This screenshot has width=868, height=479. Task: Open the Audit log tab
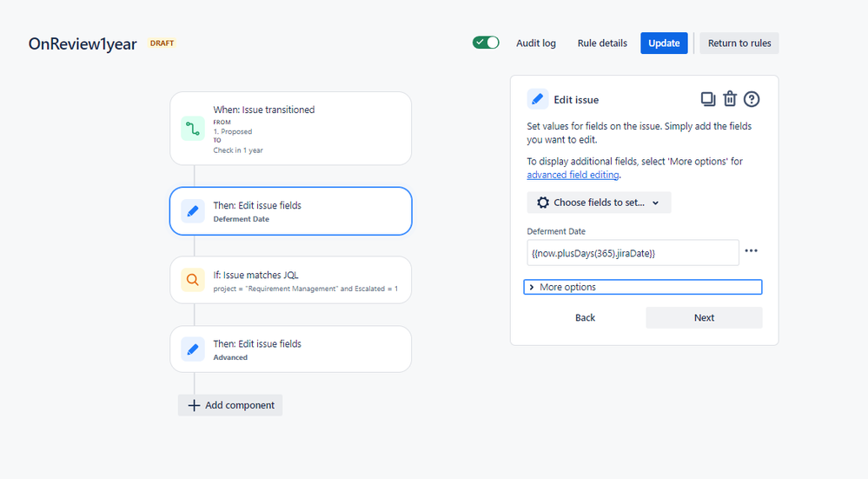click(x=536, y=43)
